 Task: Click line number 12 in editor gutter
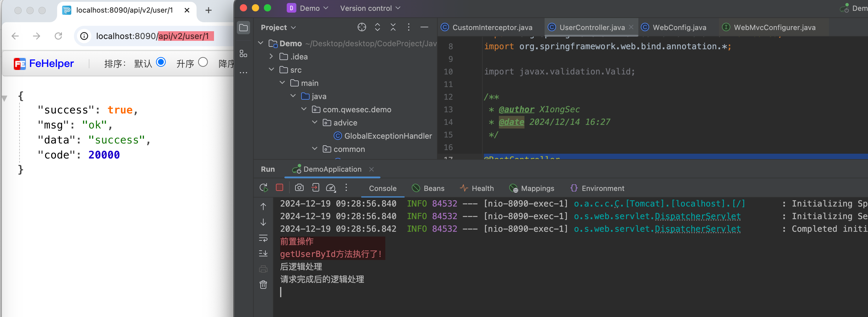point(448,97)
